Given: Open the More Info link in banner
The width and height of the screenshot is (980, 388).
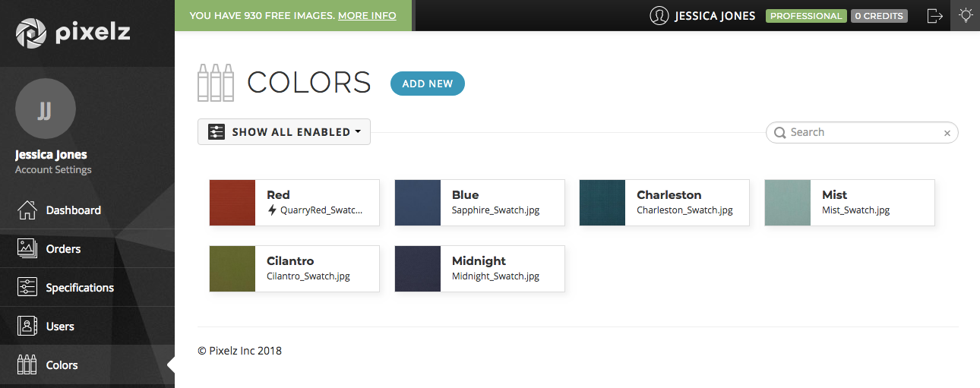Looking at the screenshot, I should [x=367, y=15].
